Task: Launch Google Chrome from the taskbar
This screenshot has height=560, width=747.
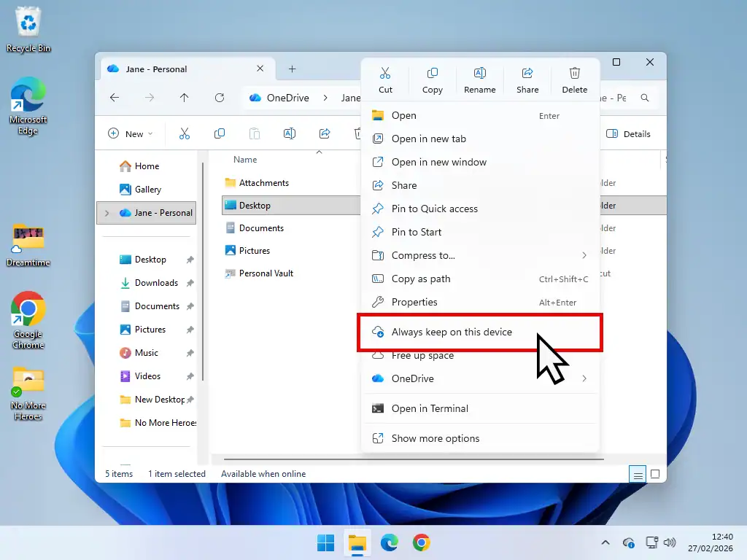Action: tap(422, 542)
